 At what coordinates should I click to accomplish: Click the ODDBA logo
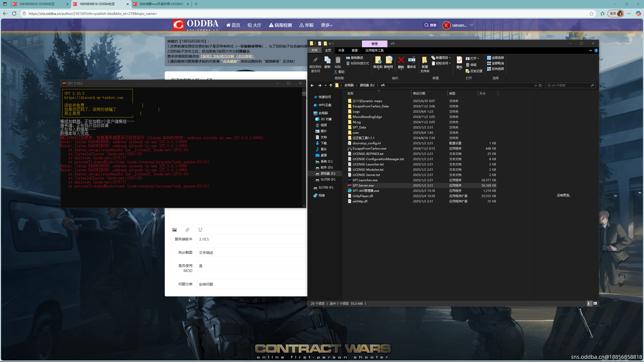(195, 25)
